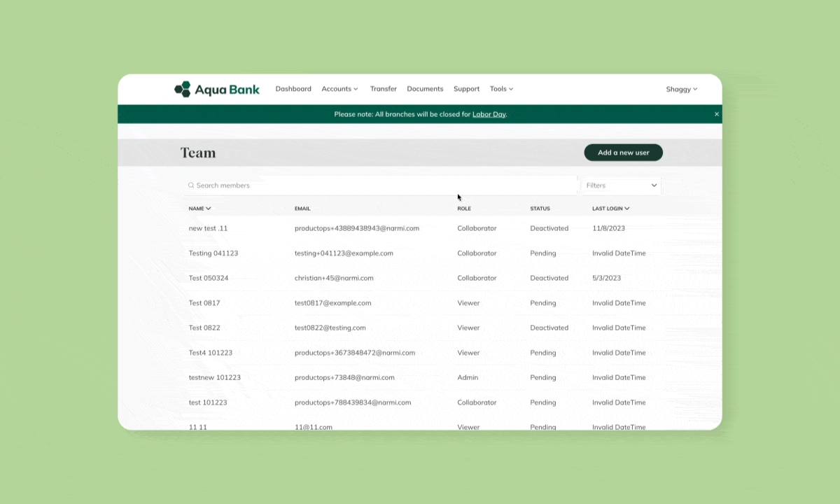Open the Test4 101223 member
The height and width of the screenshot is (504, 840).
click(x=210, y=353)
